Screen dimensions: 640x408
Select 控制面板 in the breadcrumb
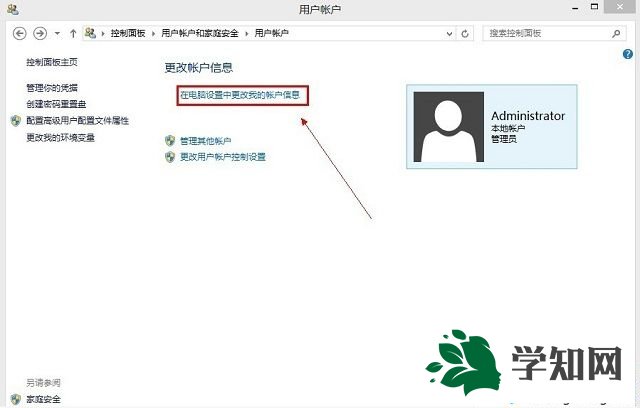128,33
